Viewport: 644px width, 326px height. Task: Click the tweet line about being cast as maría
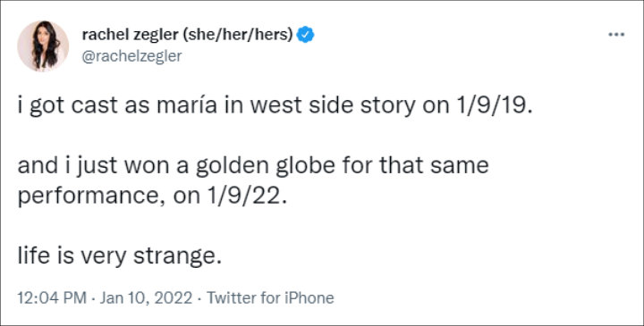[x=275, y=106]
